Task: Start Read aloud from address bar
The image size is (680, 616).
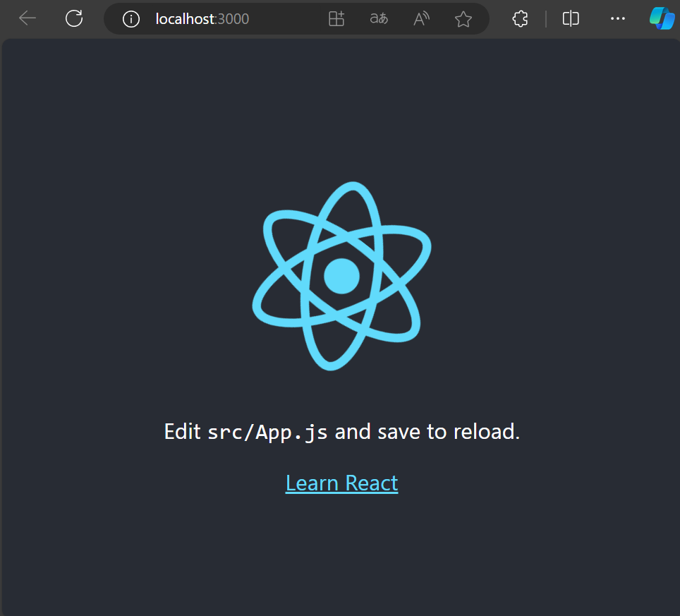Action: coord(421,19)
